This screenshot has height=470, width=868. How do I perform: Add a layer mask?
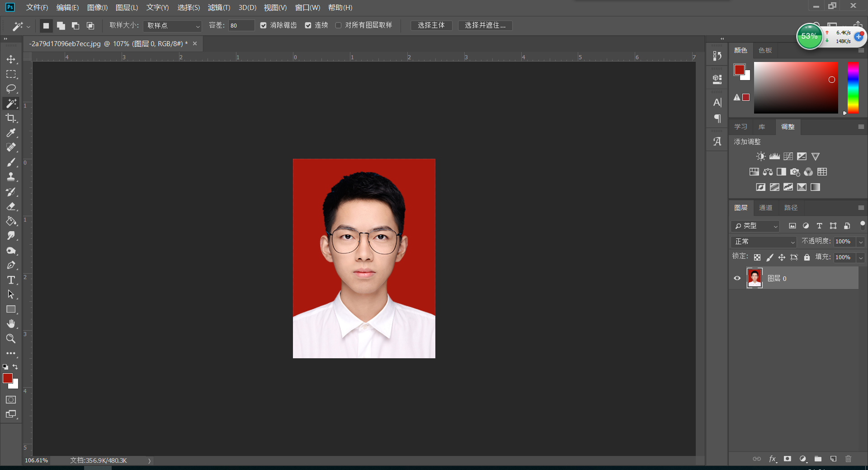[x=788, y=459]
